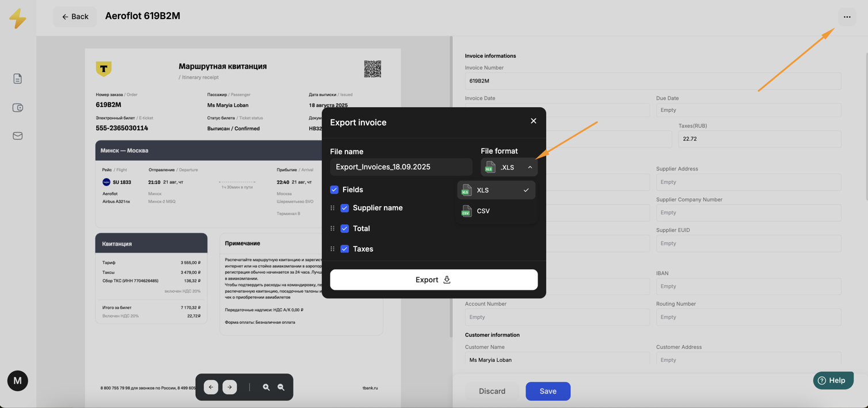Screen dimensions: 868x408
Task: Zoom out on the receipt document
Action: [281, 387]
